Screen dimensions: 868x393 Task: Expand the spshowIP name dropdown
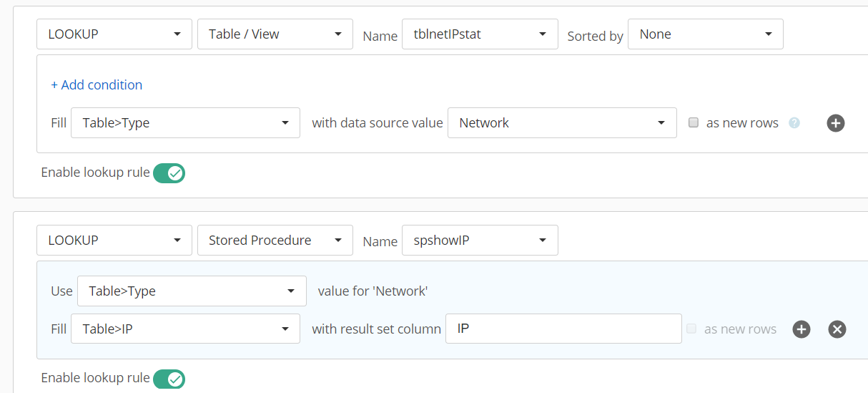coord(480,240)
